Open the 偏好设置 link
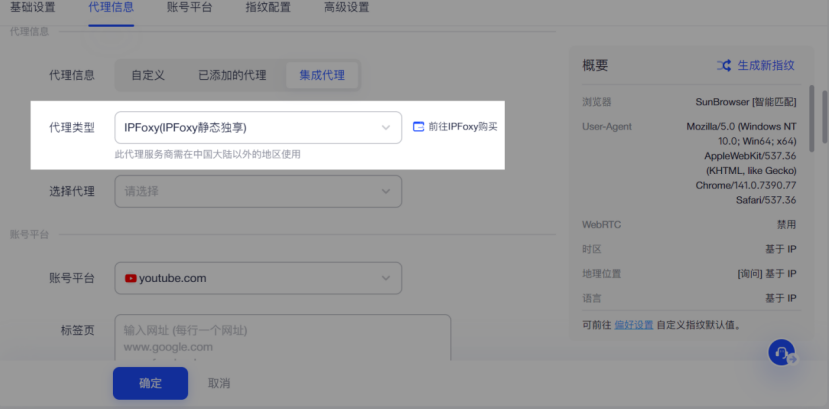Image resolution: width=829 pixels, height=409 pixels. pyautogui.click(x=633, y=325)
